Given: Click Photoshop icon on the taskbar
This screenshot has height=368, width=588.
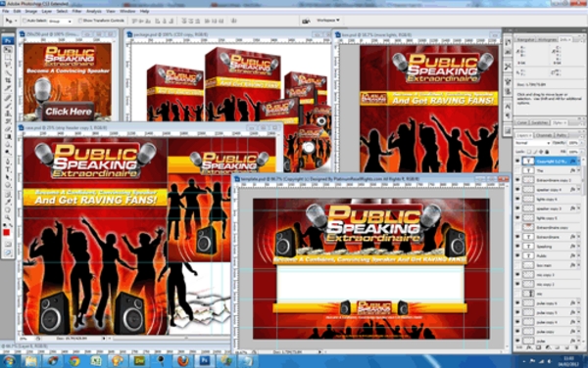Looking at the screenshot, I should click(x=205, y=361).
